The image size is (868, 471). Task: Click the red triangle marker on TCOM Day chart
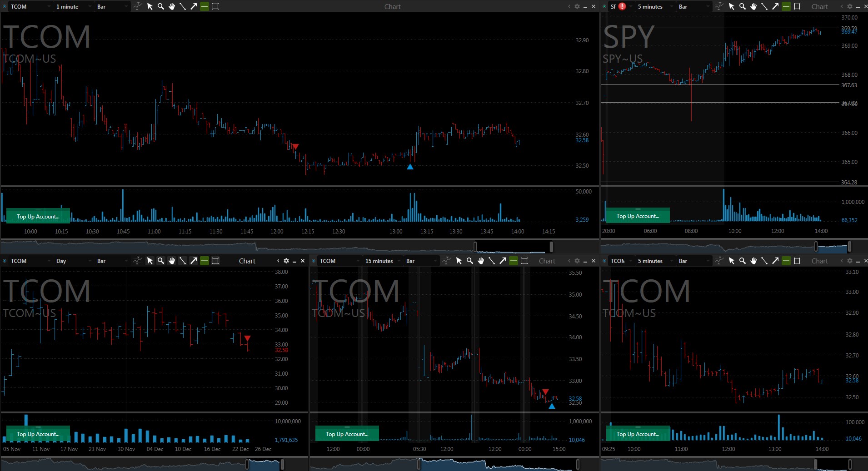[x=247, y=338]
